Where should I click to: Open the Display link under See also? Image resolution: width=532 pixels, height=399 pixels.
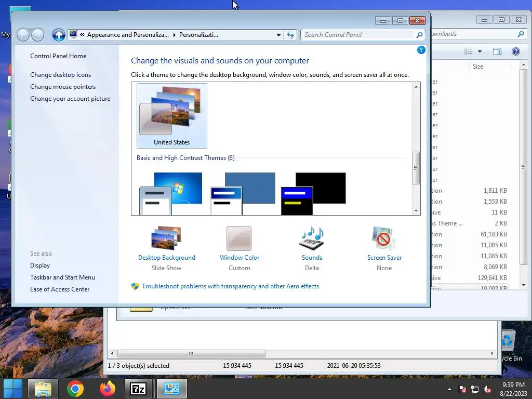40,265
